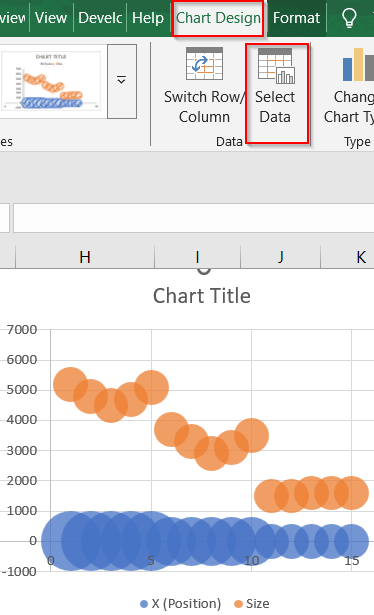Click the Switch Row/Column icon
The image size is (374, 615).
(204, 64)
